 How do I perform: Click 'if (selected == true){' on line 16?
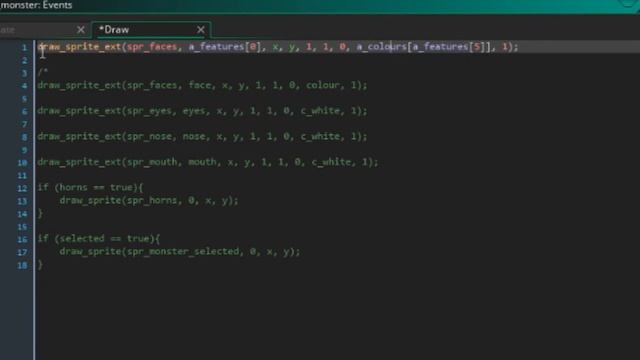[99, 238]
